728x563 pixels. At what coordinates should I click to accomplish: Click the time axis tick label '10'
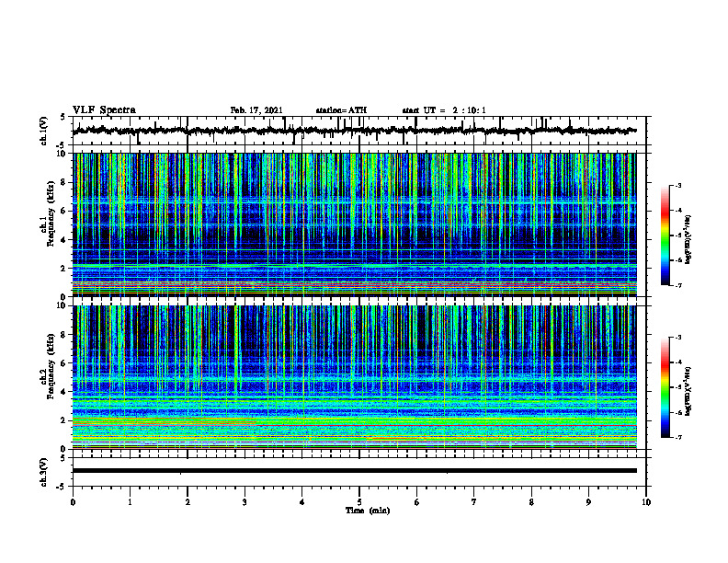tap(646, 502)
